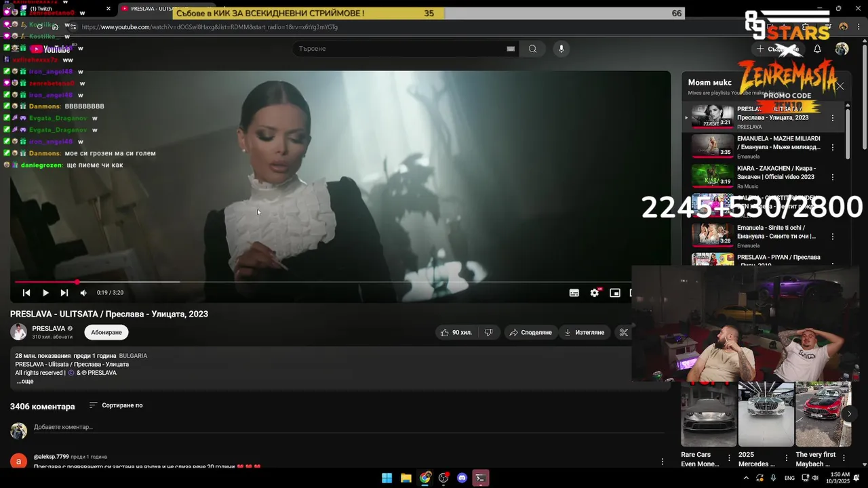Image resolution: width=868 pixels, height=488 pixels.
Task: Open options for PRESLAVA - ULITSATA playlist item
Action: point(833,118)
